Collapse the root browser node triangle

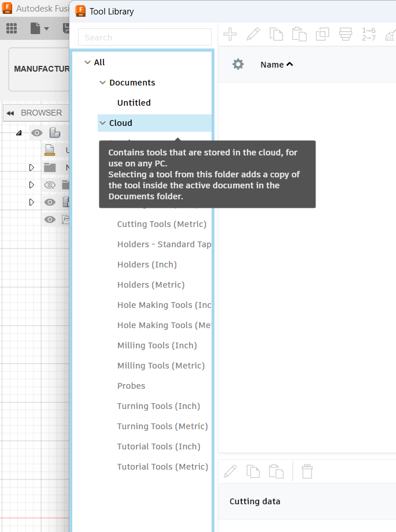point(19,133)
